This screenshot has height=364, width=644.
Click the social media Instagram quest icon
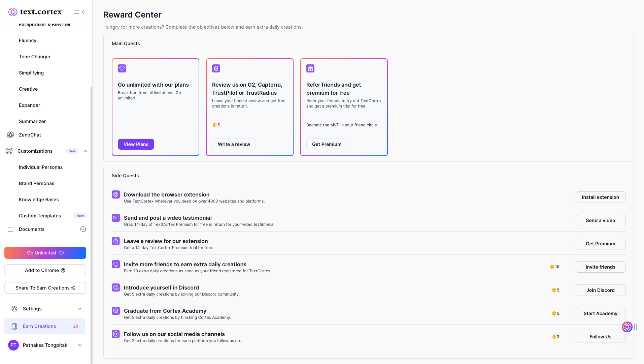coord(116,334)
